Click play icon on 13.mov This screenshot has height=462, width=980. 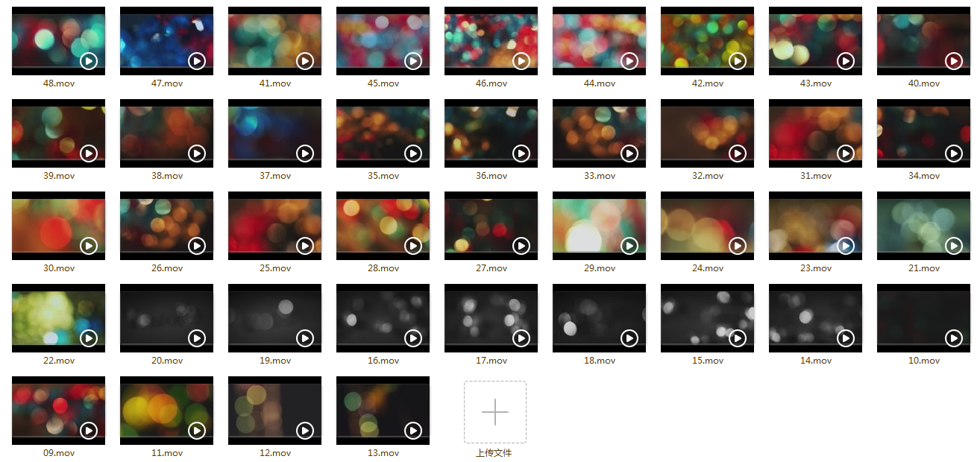(413, 431)
